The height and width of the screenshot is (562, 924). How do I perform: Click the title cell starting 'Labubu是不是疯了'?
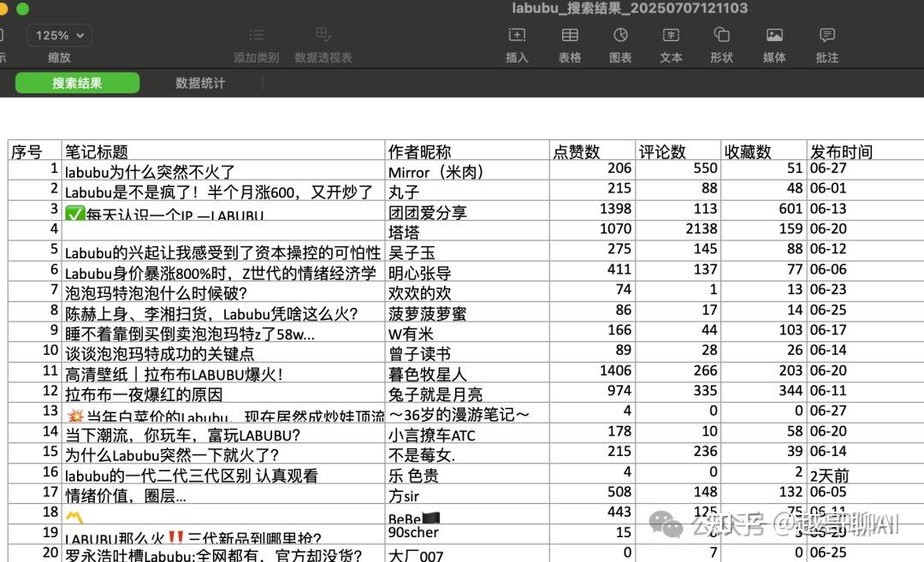point(222,191)
